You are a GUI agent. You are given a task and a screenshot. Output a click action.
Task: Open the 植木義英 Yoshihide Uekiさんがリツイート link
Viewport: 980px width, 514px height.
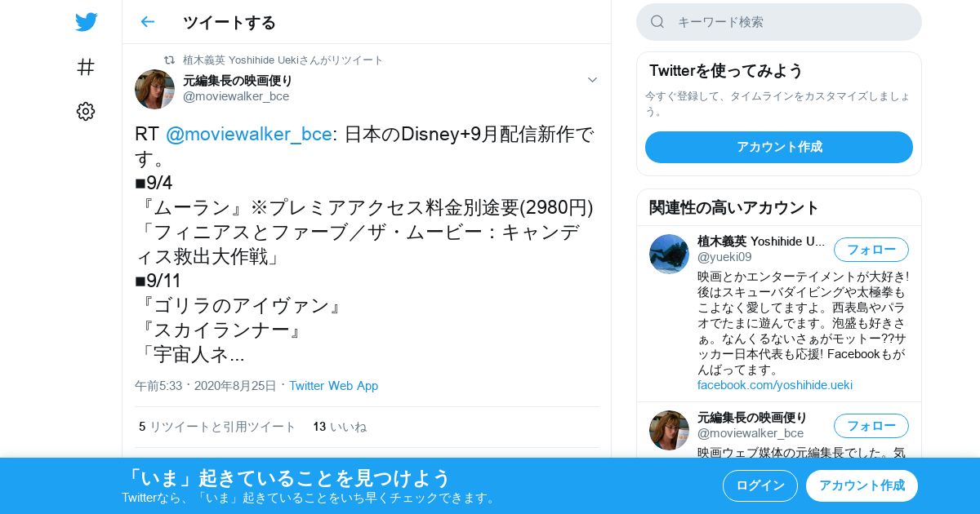coord(283,60)
